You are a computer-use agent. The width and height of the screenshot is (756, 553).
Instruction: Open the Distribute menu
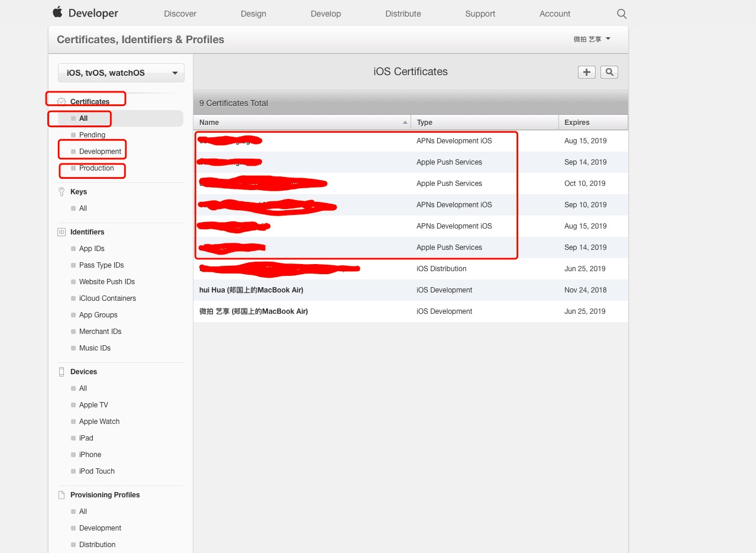(x=403, y=14)
